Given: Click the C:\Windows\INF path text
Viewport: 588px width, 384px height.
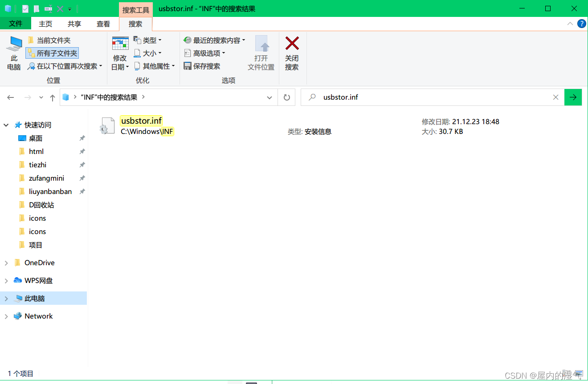Looking at the screenshot, I should coord(147,131).
